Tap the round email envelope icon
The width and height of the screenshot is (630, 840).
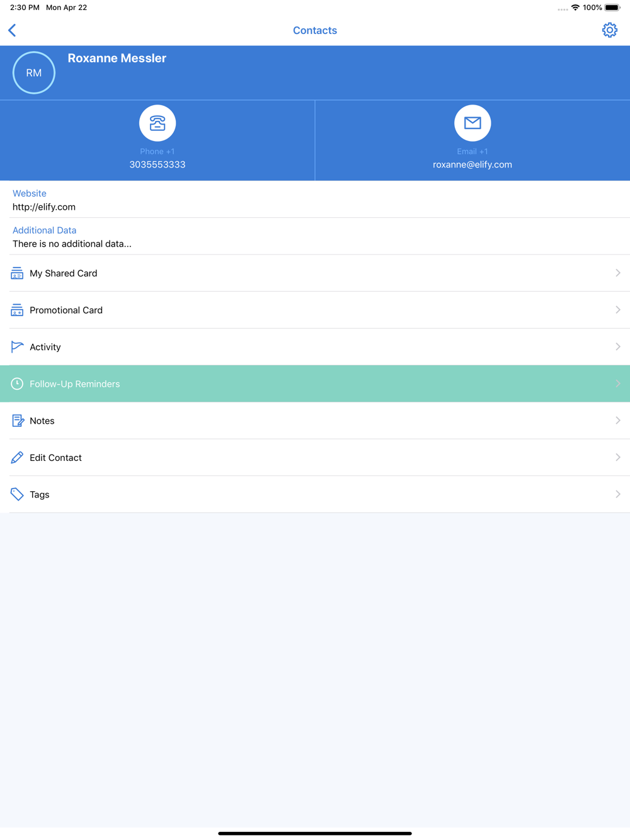coord(472,123)
